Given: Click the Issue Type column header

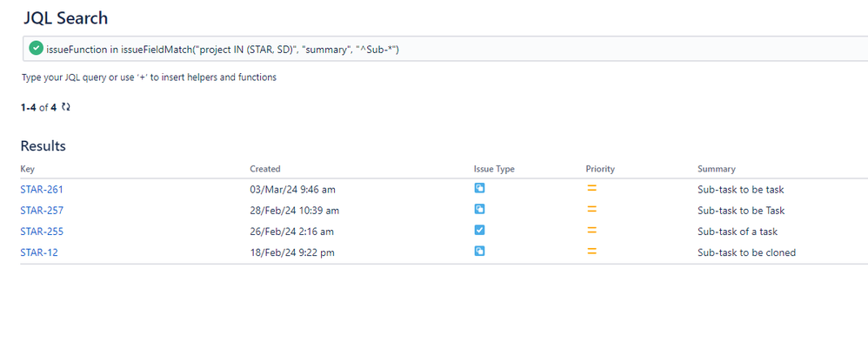Looking at the screenshot, I should pos(494,169).
